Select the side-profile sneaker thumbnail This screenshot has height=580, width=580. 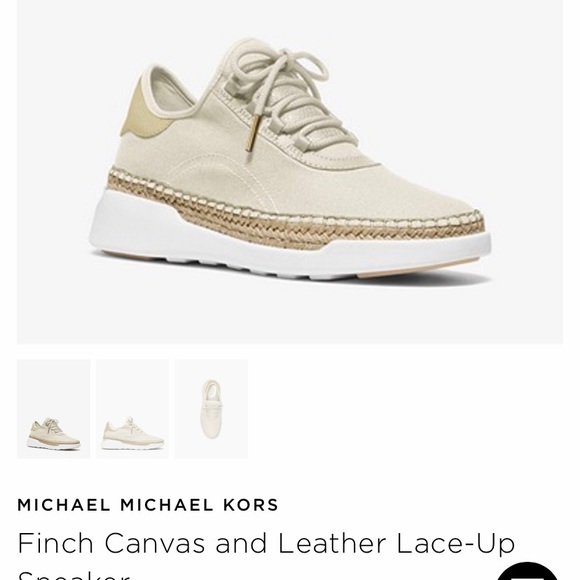(x=132, y=409)
